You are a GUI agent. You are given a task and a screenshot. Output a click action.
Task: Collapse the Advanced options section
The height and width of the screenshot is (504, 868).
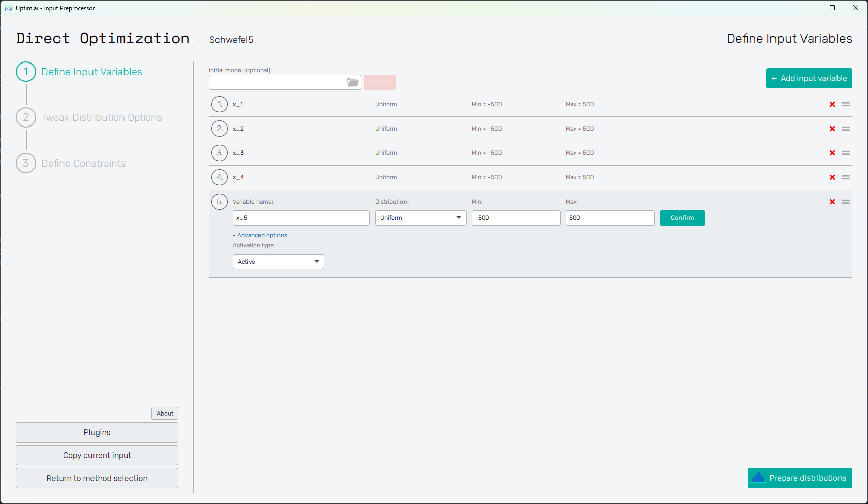[260, 235]
